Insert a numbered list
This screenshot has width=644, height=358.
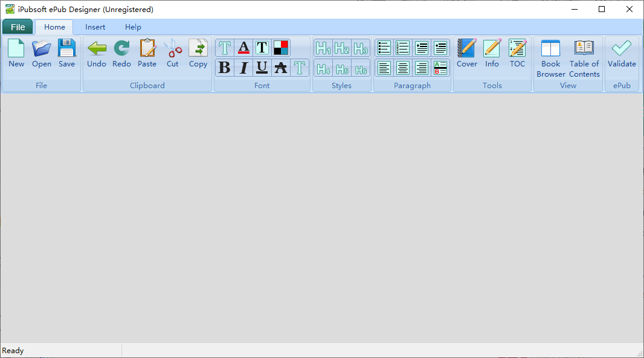click(x=402, y=48)
